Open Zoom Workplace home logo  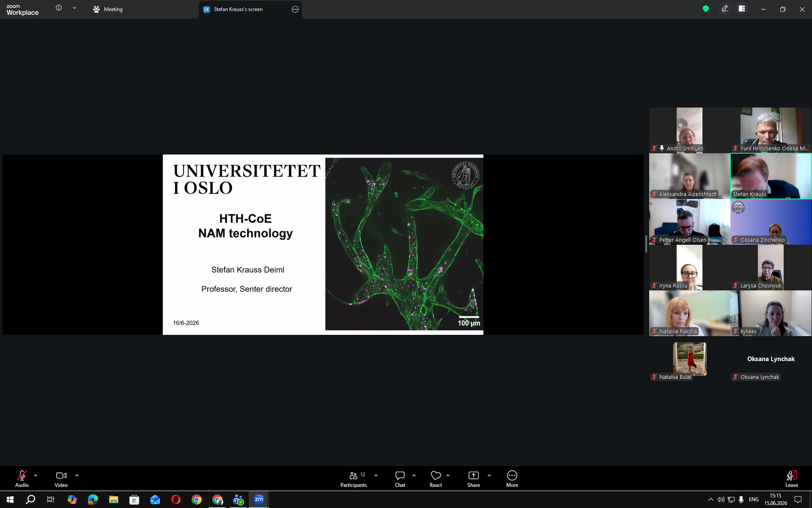pos(22,10)
